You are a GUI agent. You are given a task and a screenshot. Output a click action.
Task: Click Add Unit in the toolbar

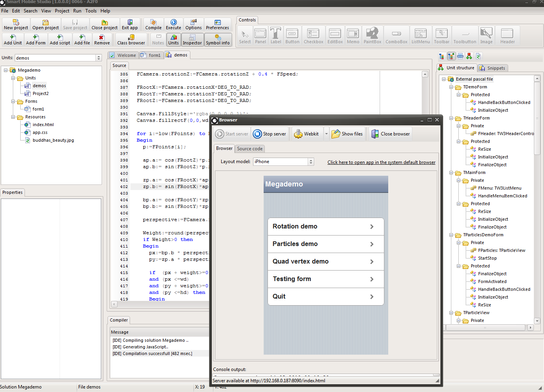point(13,39)
